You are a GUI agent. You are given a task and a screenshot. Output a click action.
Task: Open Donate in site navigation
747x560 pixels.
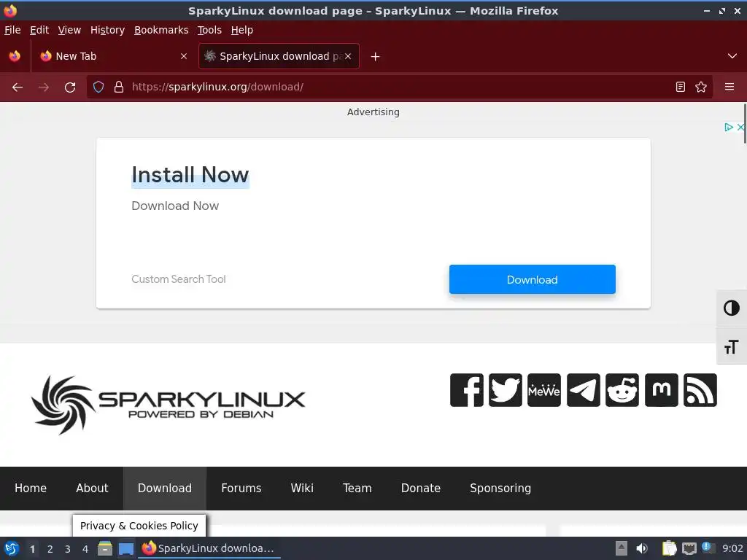[x=421, y=488]
